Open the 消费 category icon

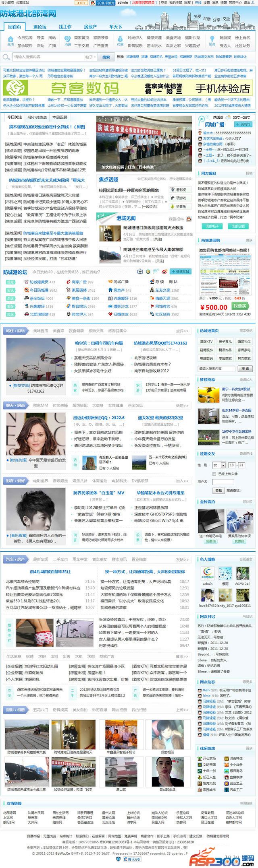coord(68,41)
